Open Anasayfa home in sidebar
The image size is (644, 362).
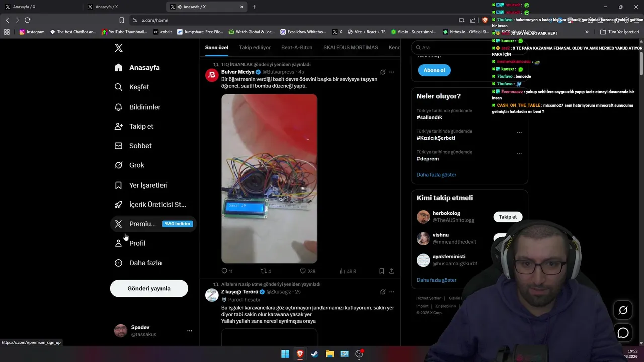click(137, 67)
